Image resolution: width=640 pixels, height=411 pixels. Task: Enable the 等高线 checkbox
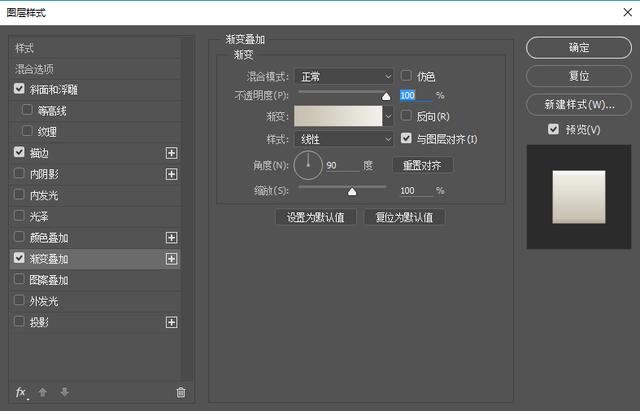coord(27,110)
